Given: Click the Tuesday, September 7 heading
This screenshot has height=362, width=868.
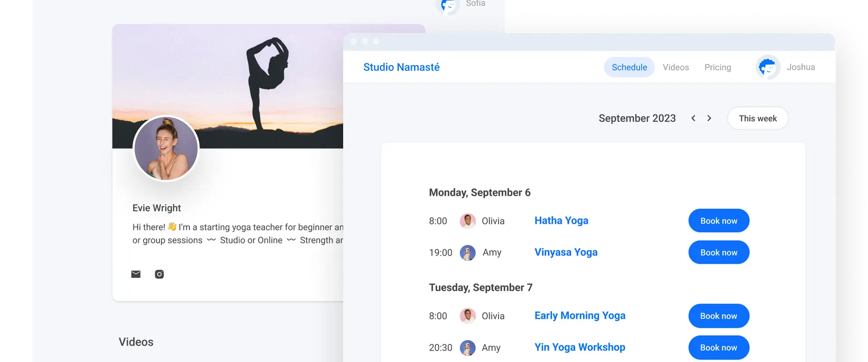Looking at the screenshot, I should [x=481, y=288].
